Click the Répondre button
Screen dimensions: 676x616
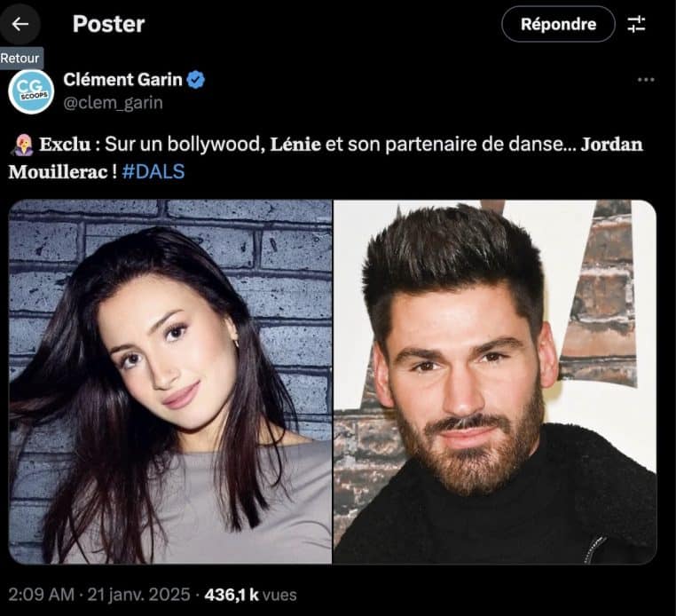coord(558,24)
